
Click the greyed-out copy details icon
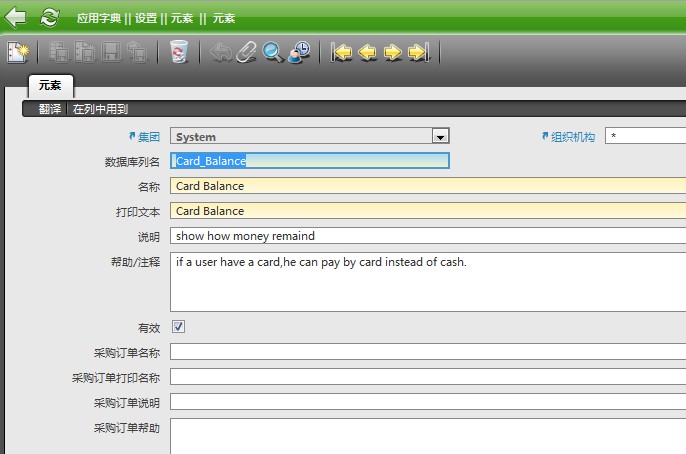click(x=85, y=52)
